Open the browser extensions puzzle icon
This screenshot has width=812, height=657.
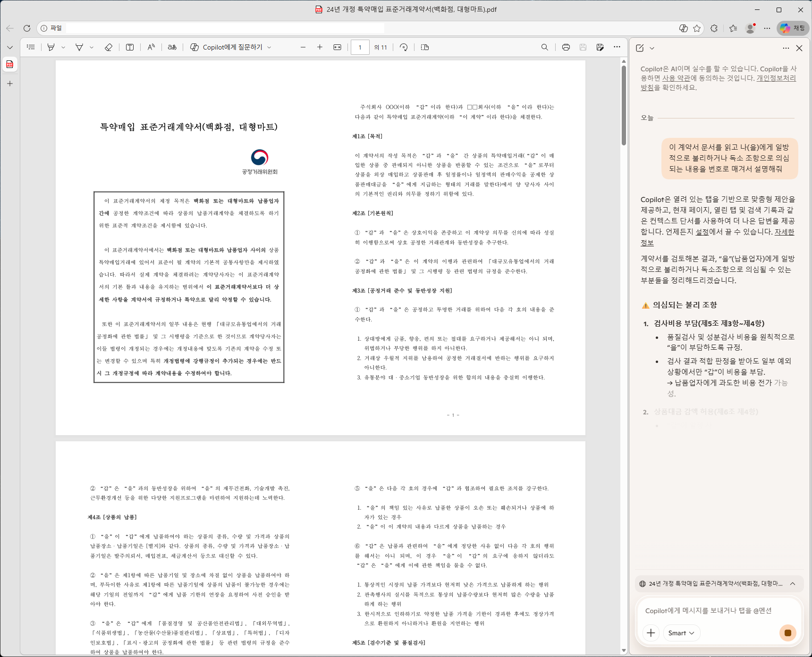(x=714, y=28)
